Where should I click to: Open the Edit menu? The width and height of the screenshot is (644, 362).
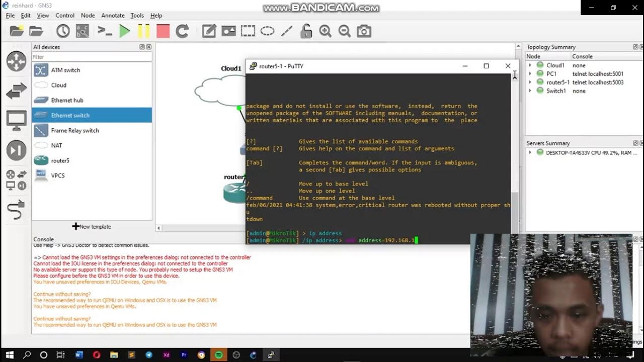tap(26, 16)
